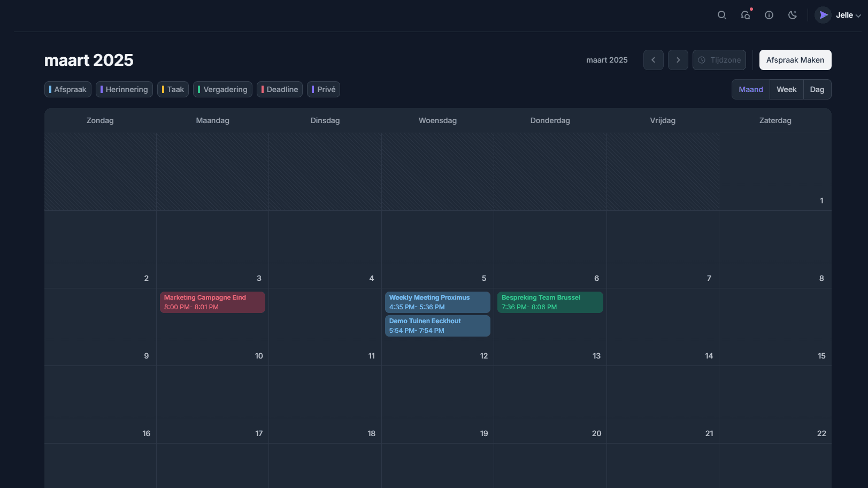Image resolution: width=868 pixels, height=488 pixels.
Task: Select day 16 in the calendar
Action: [100, 405]
